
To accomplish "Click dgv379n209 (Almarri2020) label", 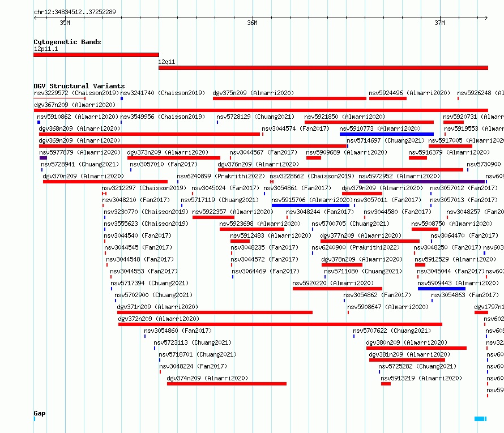I will click(x=382, y=188).
